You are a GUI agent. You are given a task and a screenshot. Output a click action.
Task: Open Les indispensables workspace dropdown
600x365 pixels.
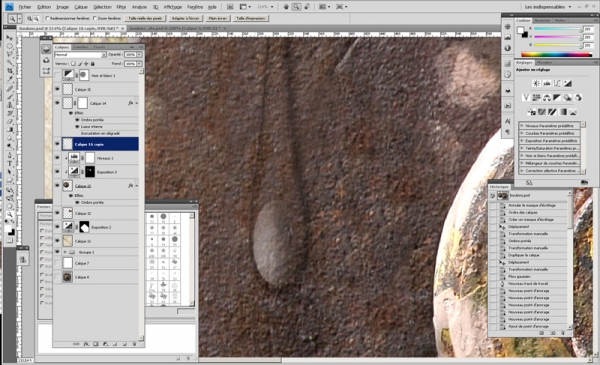coord(548,7)
